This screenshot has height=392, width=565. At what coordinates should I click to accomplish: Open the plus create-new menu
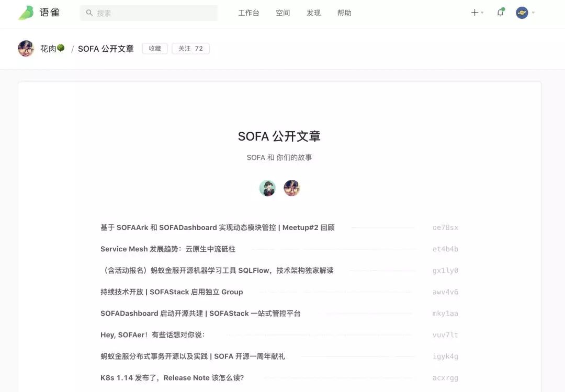(474, 13)
